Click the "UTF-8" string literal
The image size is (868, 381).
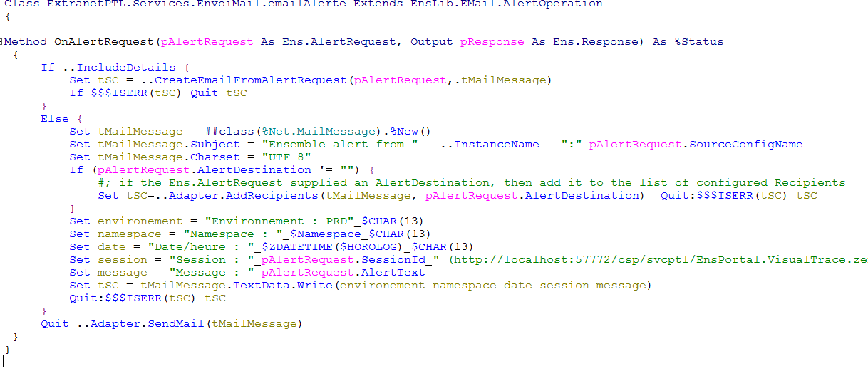click(285, 157)
